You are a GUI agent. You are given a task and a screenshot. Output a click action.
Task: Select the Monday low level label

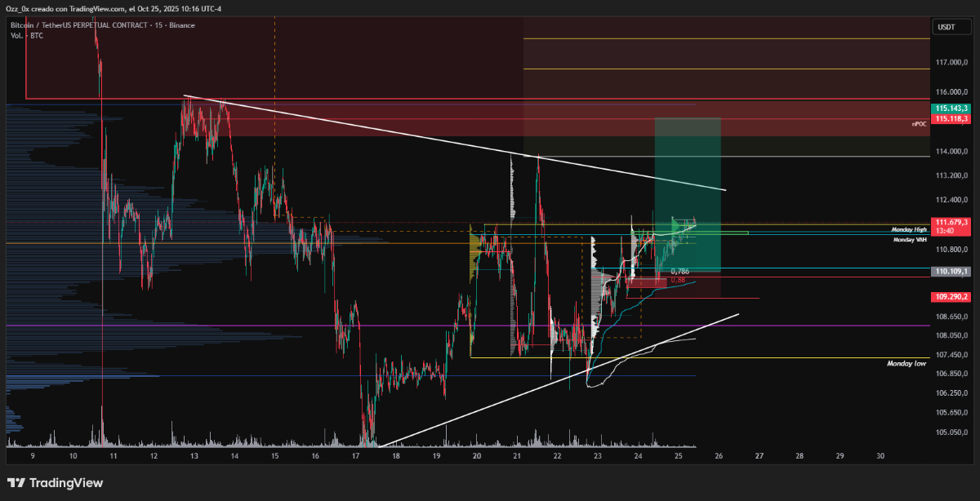907,363
